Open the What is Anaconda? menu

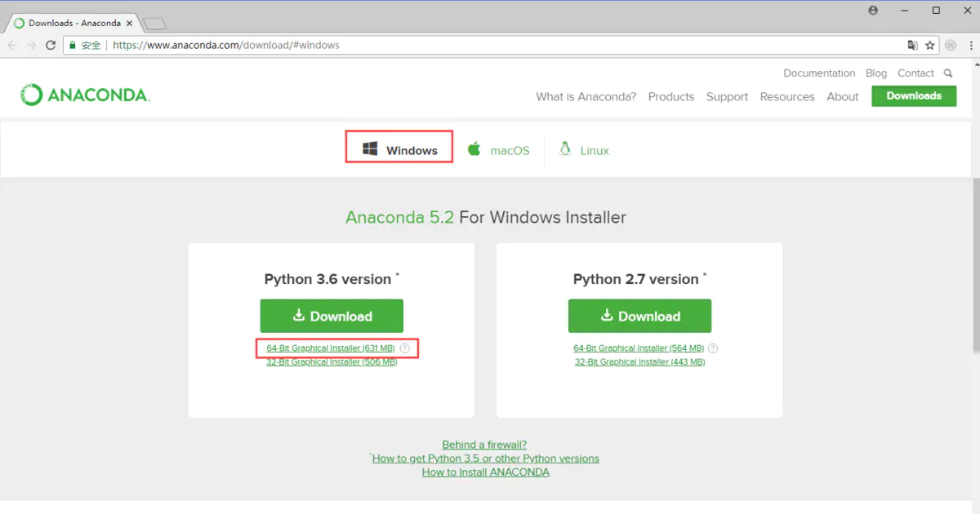click(586, 96)
